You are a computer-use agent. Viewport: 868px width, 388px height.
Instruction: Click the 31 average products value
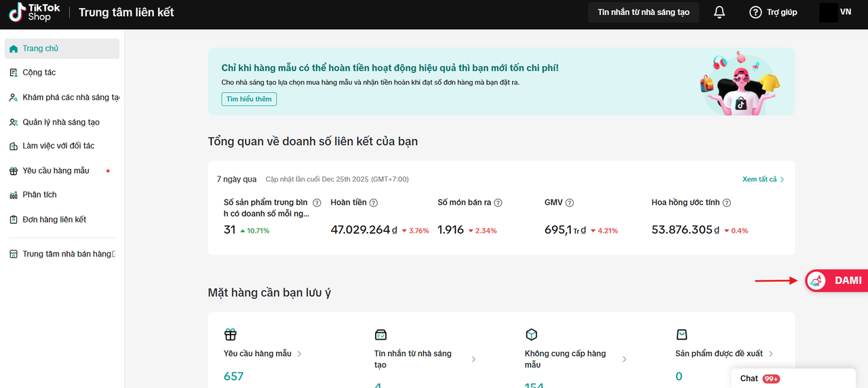(230, 230)
